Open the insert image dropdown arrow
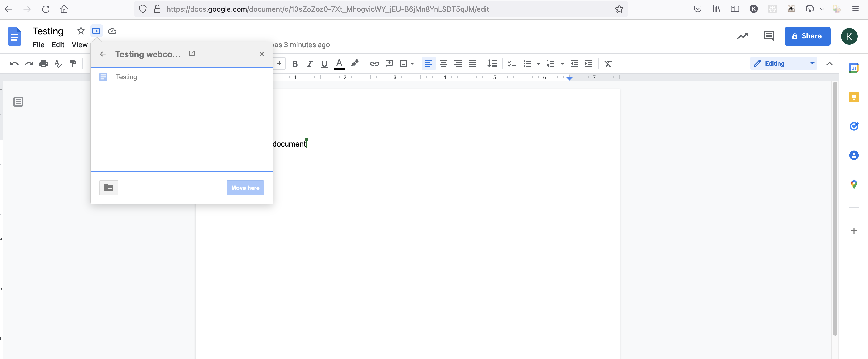 413,64
